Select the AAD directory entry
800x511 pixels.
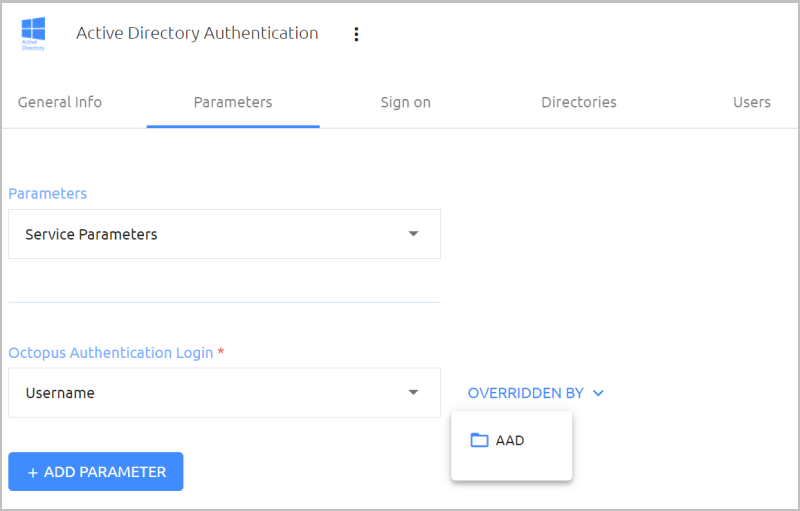tap(512, 440)
